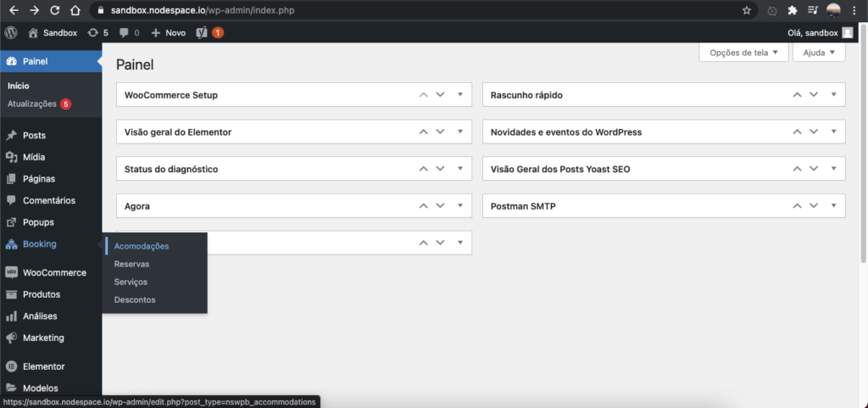Screen dimensions: 868x408
Task: Click the WordPress logo icon
Action: (x=12, y=33)
